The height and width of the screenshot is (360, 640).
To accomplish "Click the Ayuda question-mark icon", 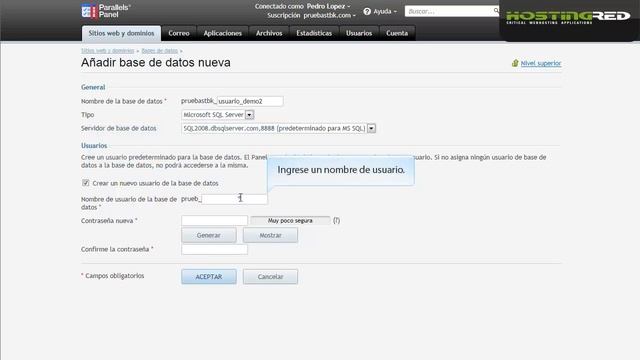I will tap(367, 11).
